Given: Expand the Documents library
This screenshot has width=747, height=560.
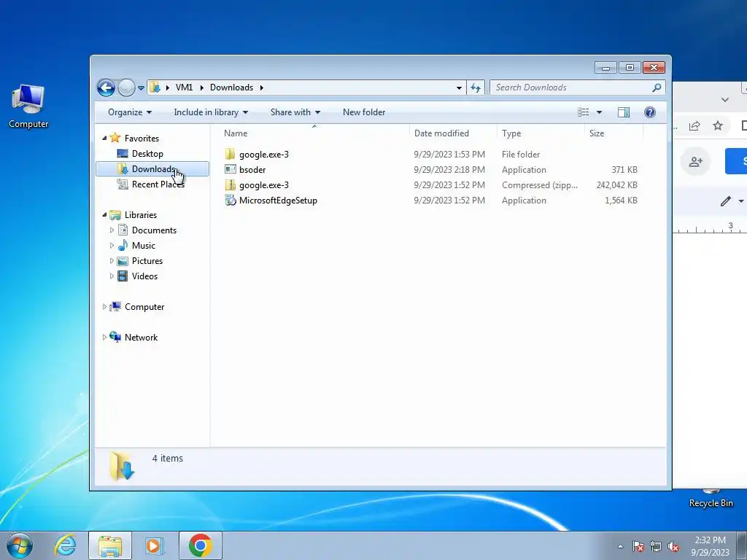Looking at the screenshot, I should coord(112,230).
